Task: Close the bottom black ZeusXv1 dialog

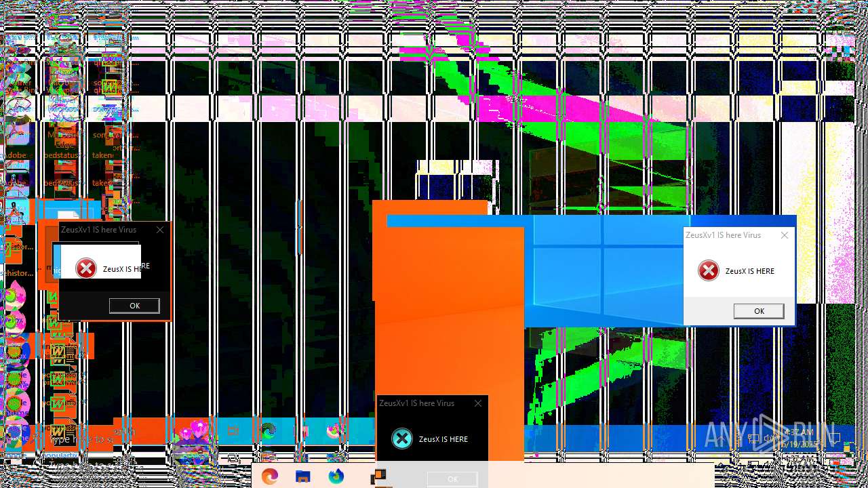Action: pyautogui.click(x=478, y=403)
